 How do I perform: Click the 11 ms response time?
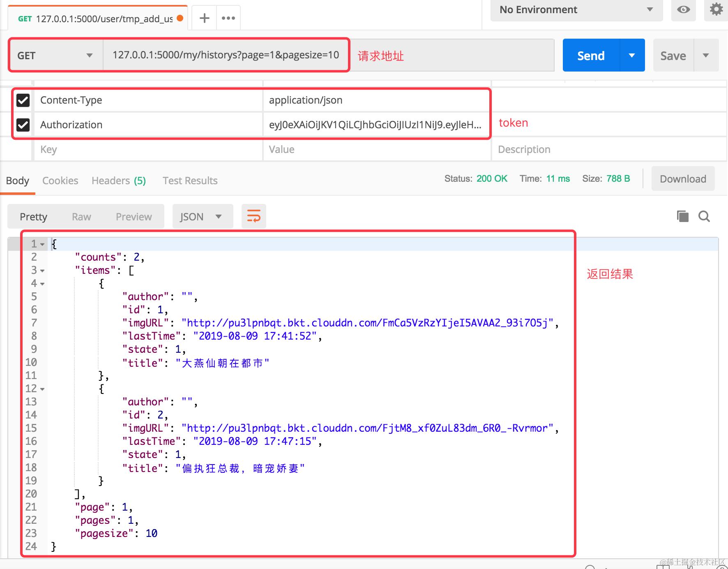pyautogui.click(x=558, y=179)
